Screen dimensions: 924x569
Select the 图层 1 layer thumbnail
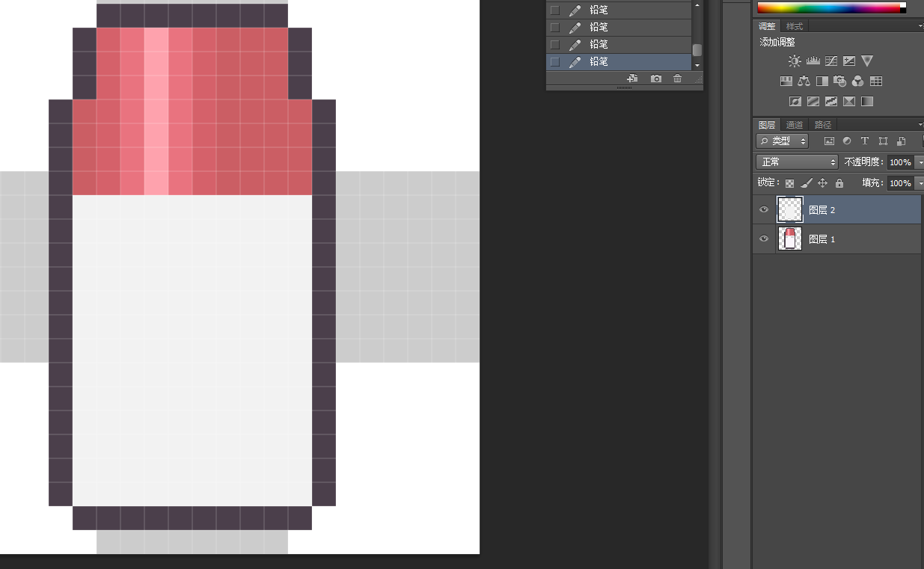click(789, 239)
